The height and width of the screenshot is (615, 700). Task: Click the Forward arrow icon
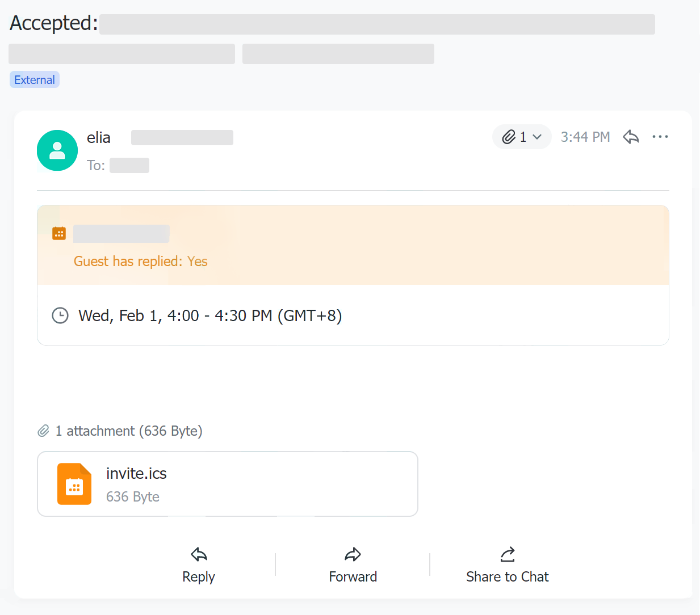pos(353,554)
